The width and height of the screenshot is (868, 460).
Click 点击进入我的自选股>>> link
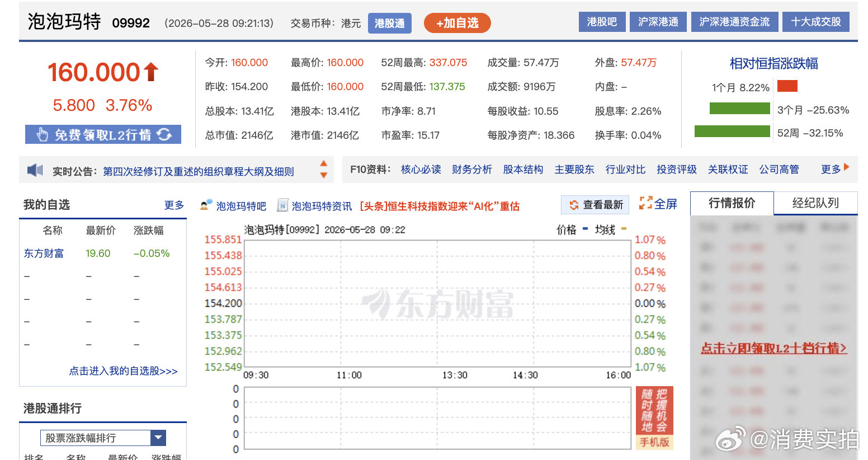[123, 370]
